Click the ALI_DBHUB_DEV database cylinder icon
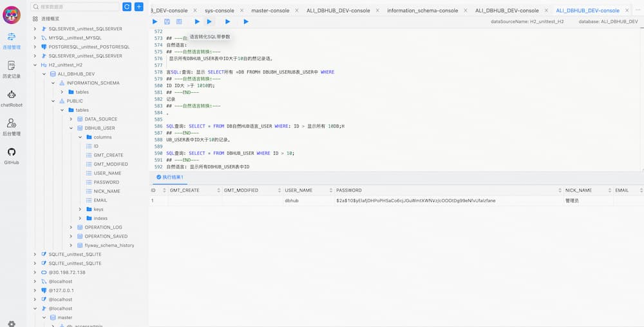Viewport: 644px width, 327px height. [x=53, y=74]
